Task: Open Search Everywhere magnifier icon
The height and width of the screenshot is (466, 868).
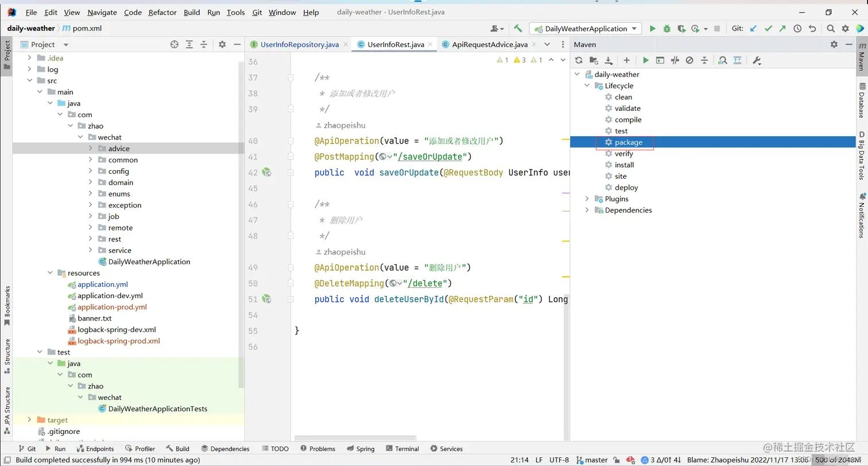Action: (831, 28)
